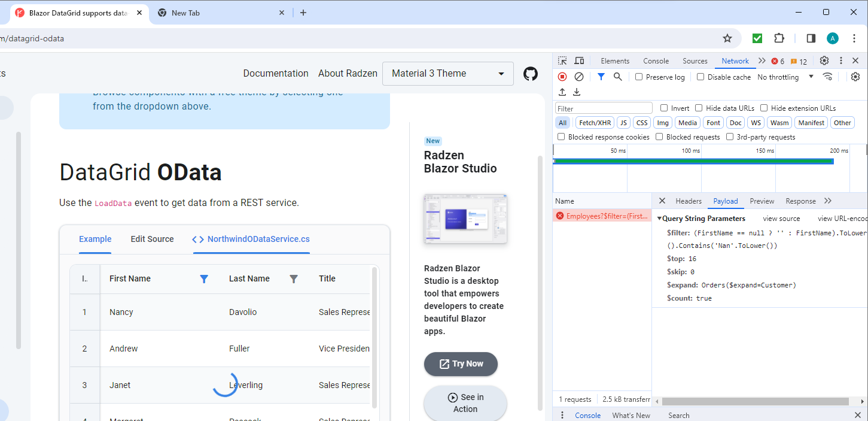
Task: Click the See in Action button
Action: click(465, 403)
